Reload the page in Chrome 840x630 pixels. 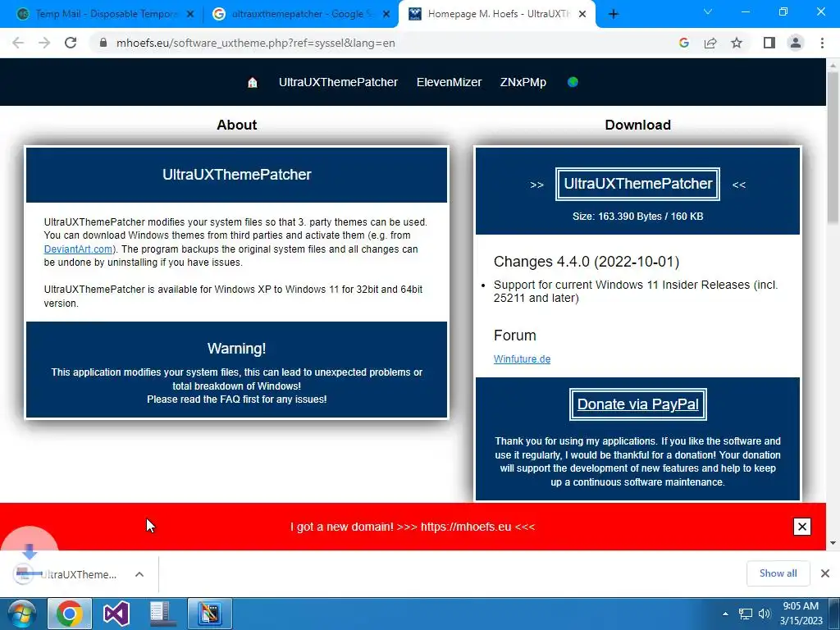(71, 43)
